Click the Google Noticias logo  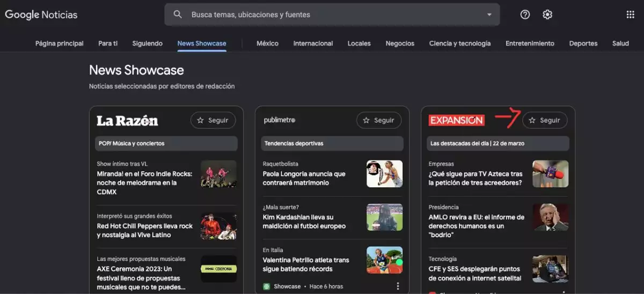(41, 15)
